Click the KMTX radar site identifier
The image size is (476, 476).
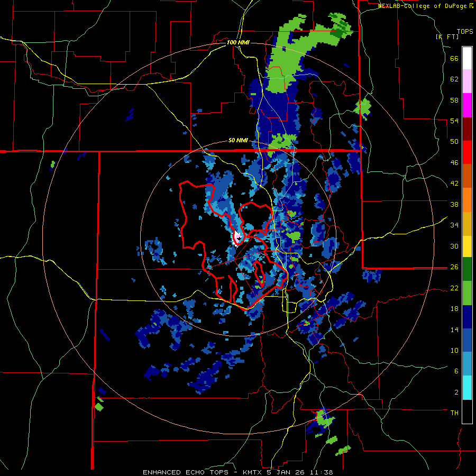click(252, 472)
